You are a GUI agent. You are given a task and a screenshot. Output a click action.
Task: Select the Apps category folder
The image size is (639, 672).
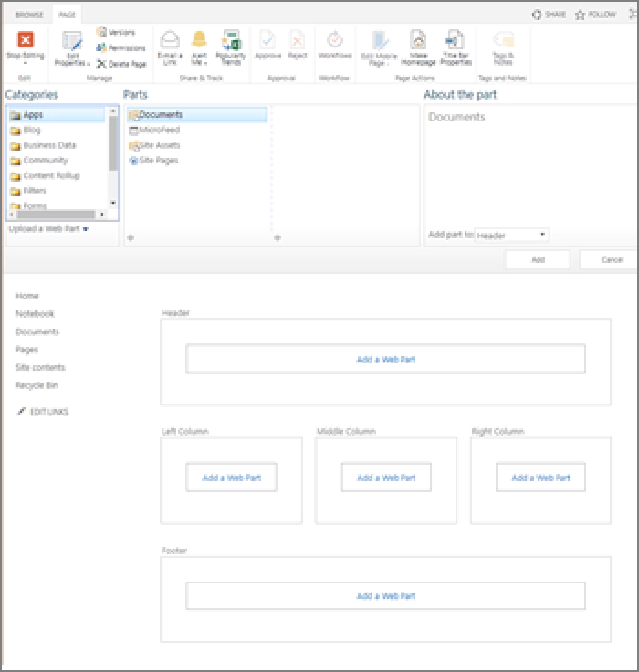[x=57, y=115]
